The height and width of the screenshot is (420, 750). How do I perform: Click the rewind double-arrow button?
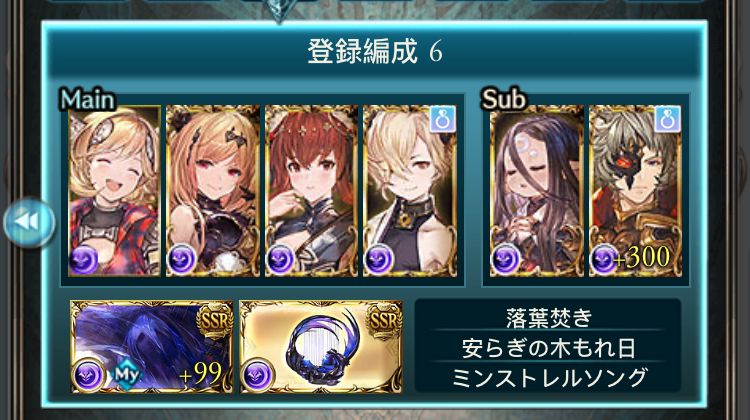click(x=29, y=222)
